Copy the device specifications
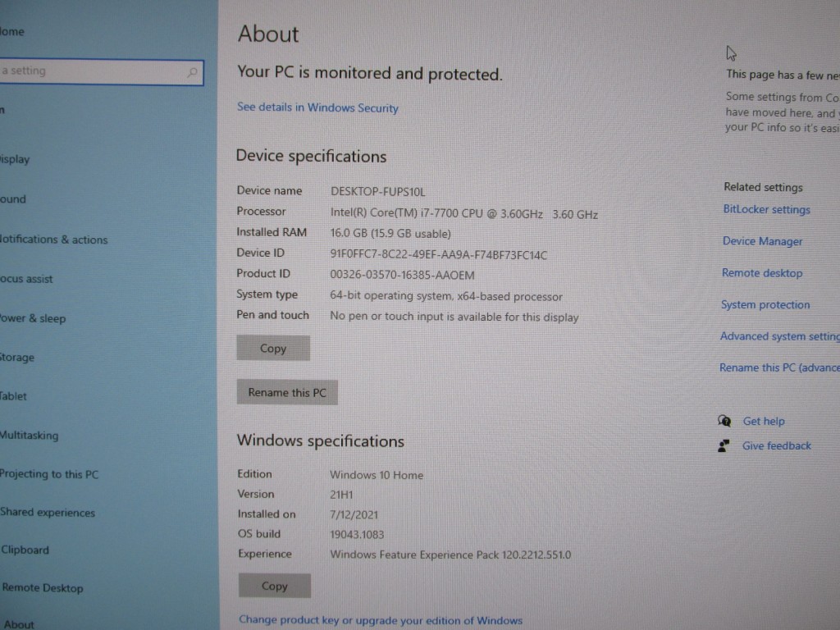Image resolution: width=840 pixels, height=630 pixels. [273, 348]
